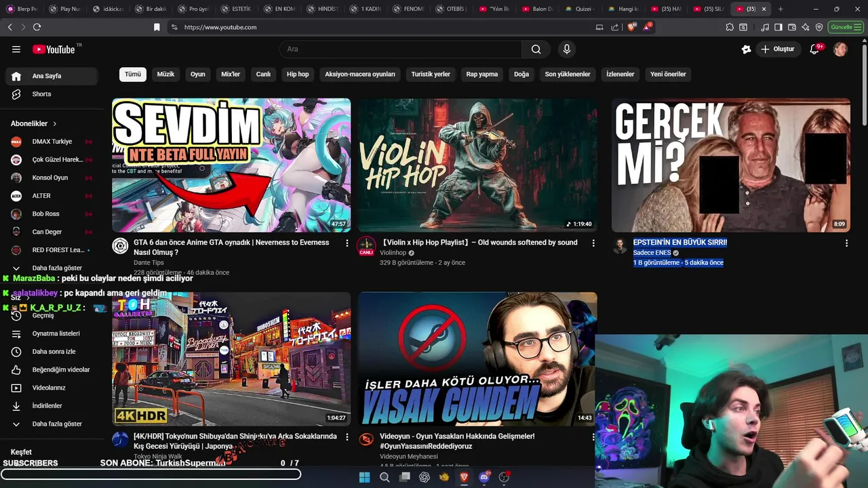Click the search magnifier button
The width and height of the screenshot is (868, 488).
(536, 49)
